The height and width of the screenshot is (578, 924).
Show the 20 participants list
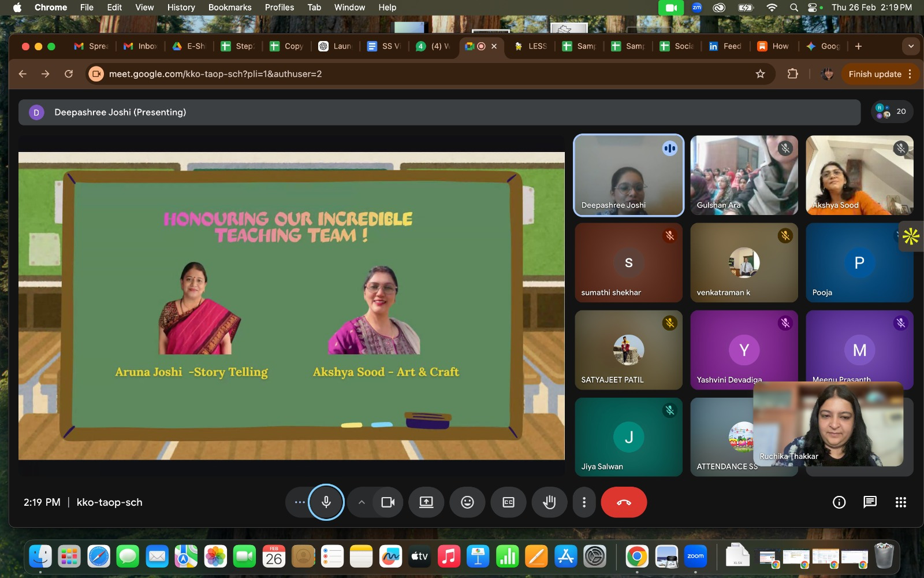tap(892, 112)
